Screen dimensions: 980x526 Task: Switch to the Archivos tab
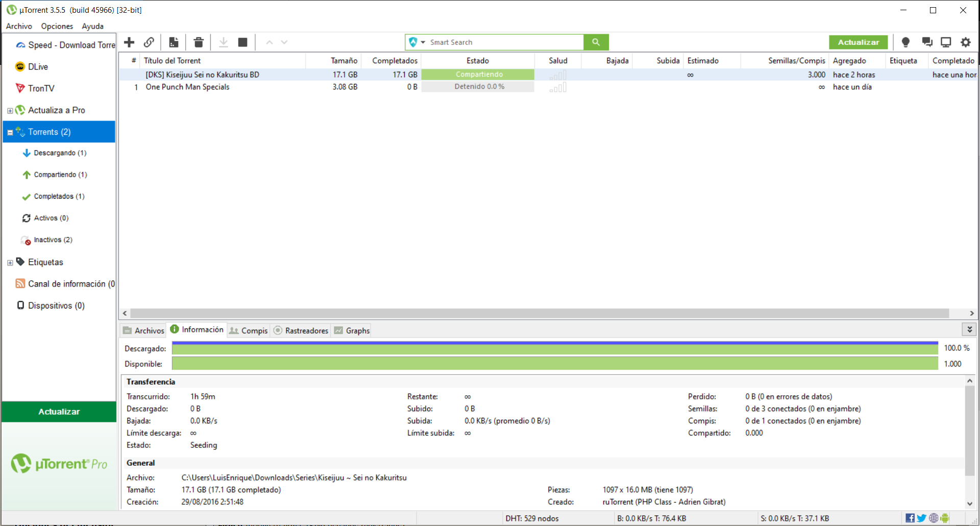(143, 330)
